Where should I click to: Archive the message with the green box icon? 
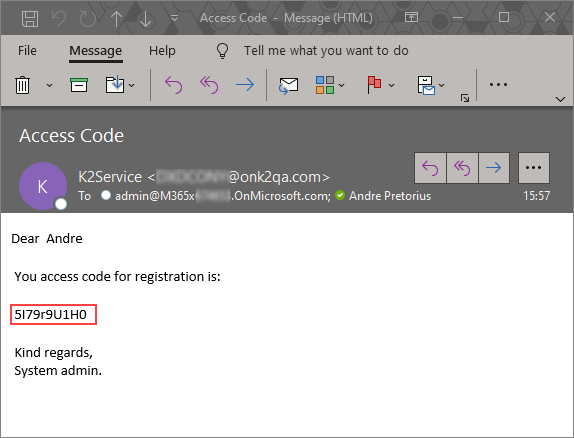(x=79, y=85)
